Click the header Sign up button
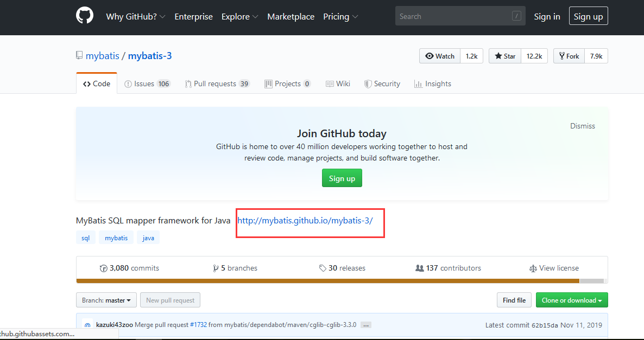The height and width of the screenshot is (340, 644). [x=588, y=16]
